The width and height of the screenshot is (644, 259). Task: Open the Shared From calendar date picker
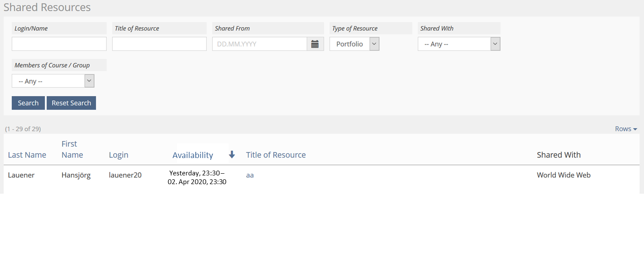[315, 44]
